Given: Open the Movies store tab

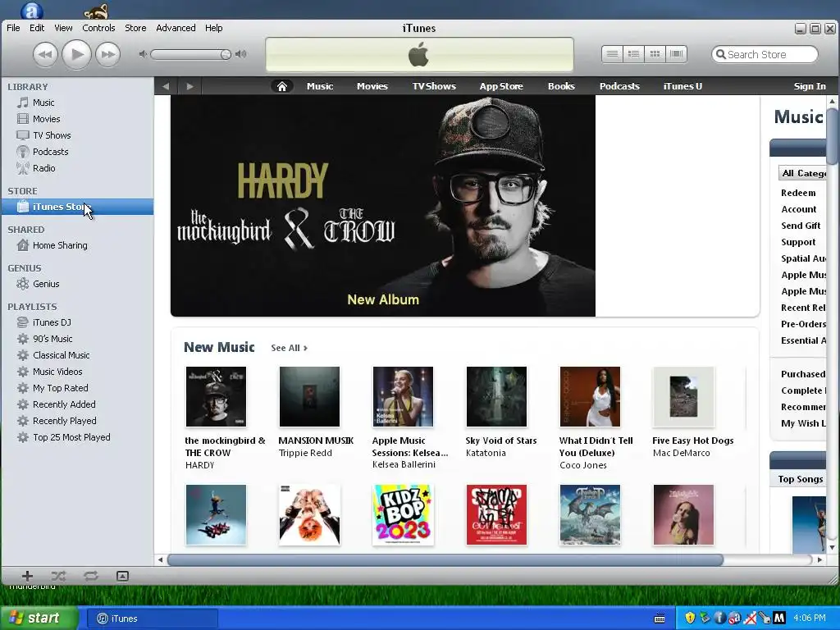Looking at the screenshot, I should coord(372,86).
